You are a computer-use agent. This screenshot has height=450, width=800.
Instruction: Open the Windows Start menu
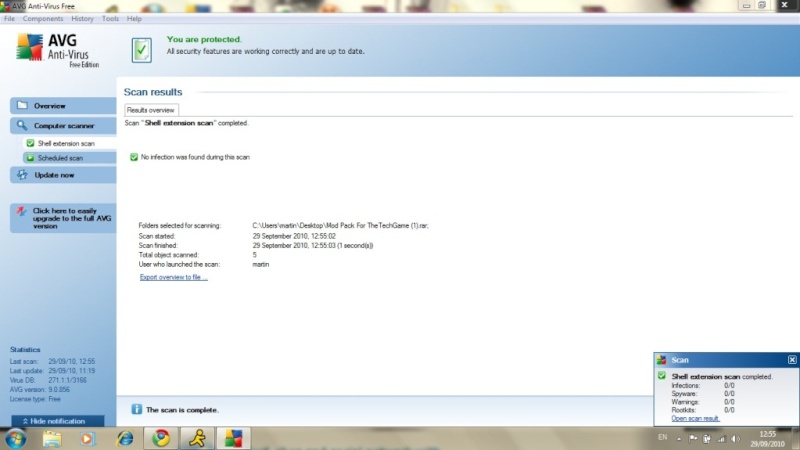[15, 439]
